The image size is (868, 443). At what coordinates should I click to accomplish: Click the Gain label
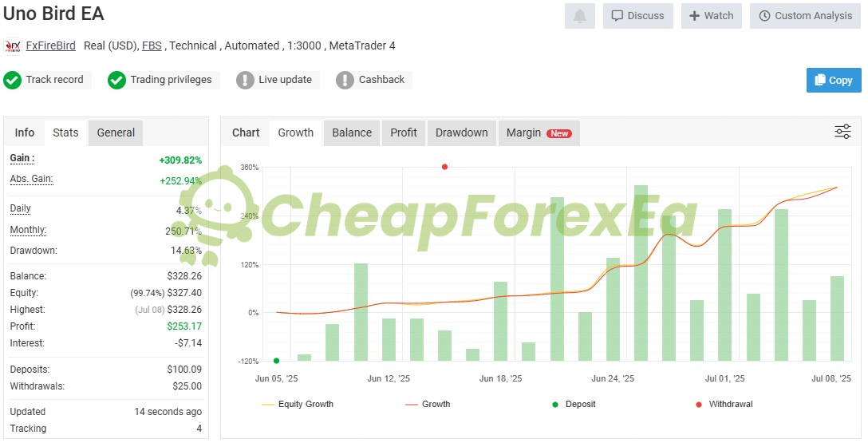(22, 158)
